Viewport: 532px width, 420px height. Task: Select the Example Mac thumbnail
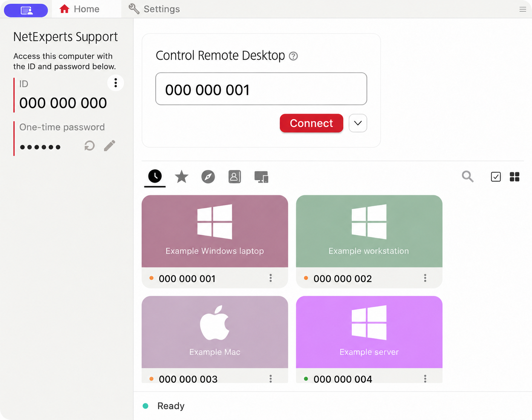point(215,332)
